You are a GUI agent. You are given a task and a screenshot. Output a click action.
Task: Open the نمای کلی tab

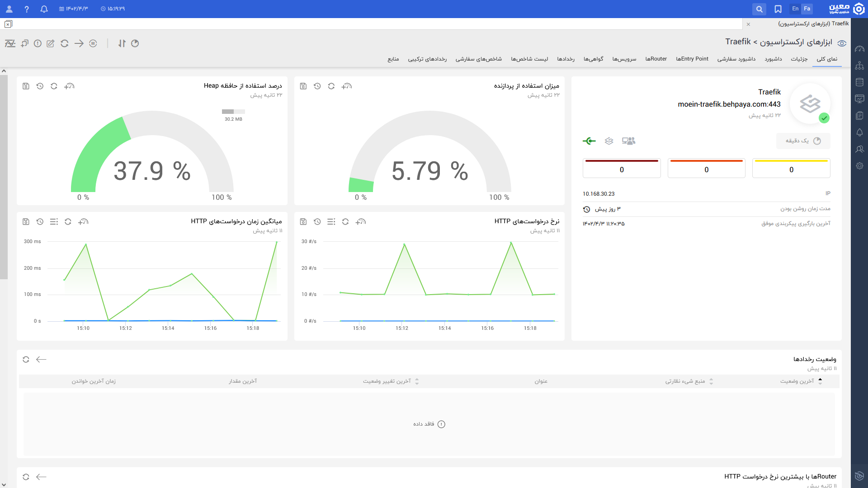click(x=827, y=59)
